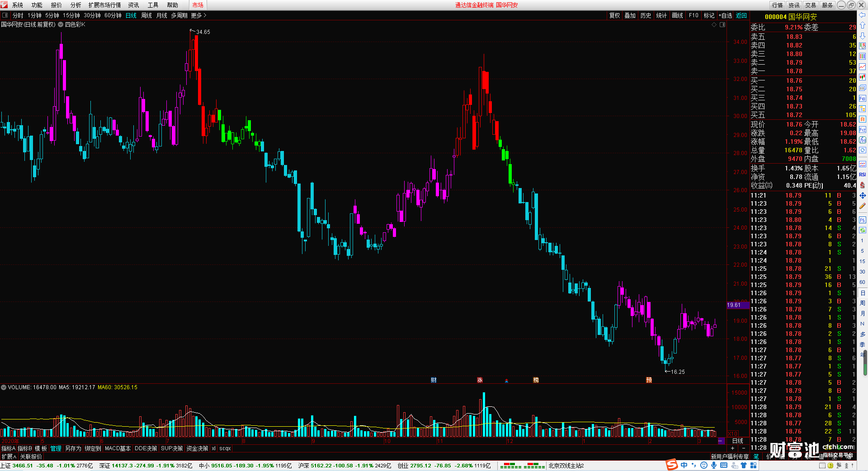Click the RSI indicator icon
Image resolution: width=868 pixels, height=471 pixels.
(x=862, y=174)
